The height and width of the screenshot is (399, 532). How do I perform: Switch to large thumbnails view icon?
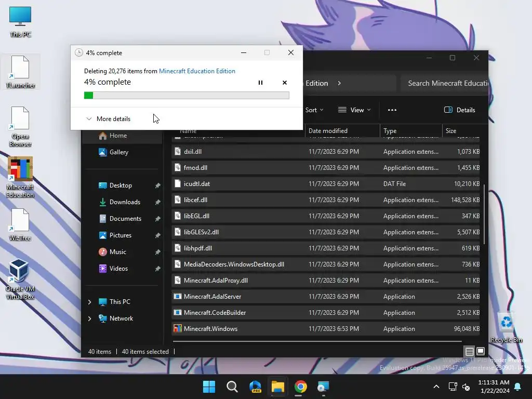(x=481, y=351)
